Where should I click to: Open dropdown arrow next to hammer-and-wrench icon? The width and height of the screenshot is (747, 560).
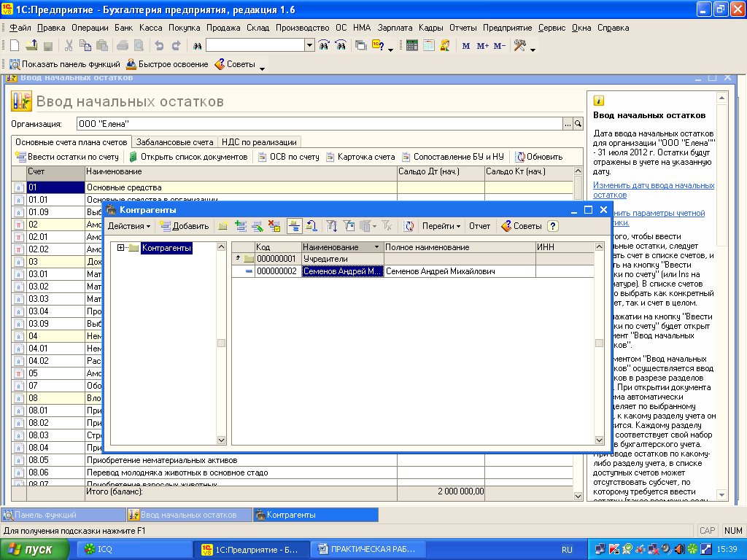point(533,50)
